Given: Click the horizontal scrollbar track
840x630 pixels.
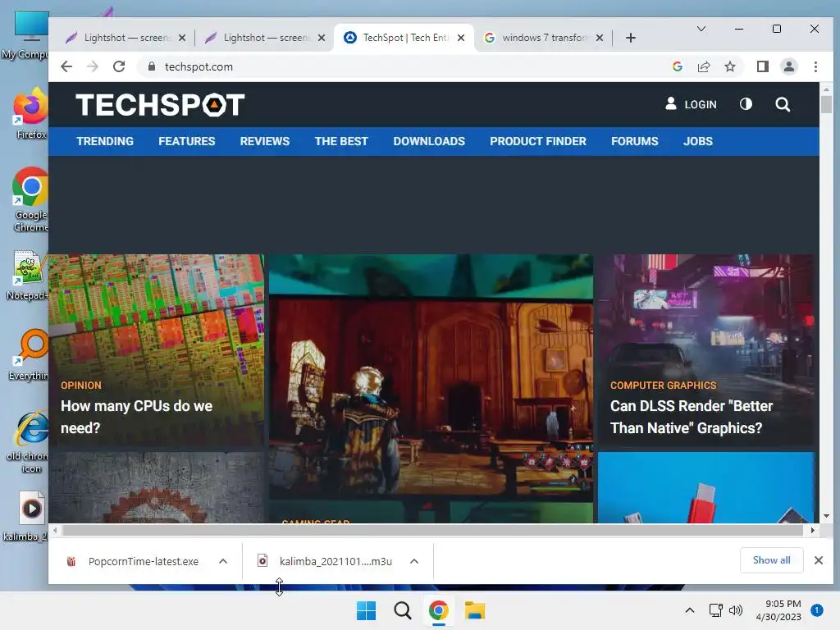Looking at the screenshot, I should coord(431,531).
